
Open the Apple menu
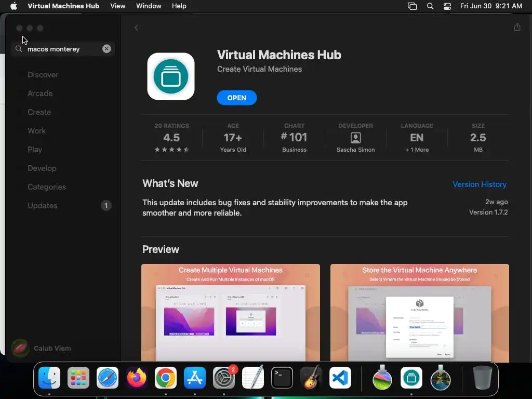14,6
